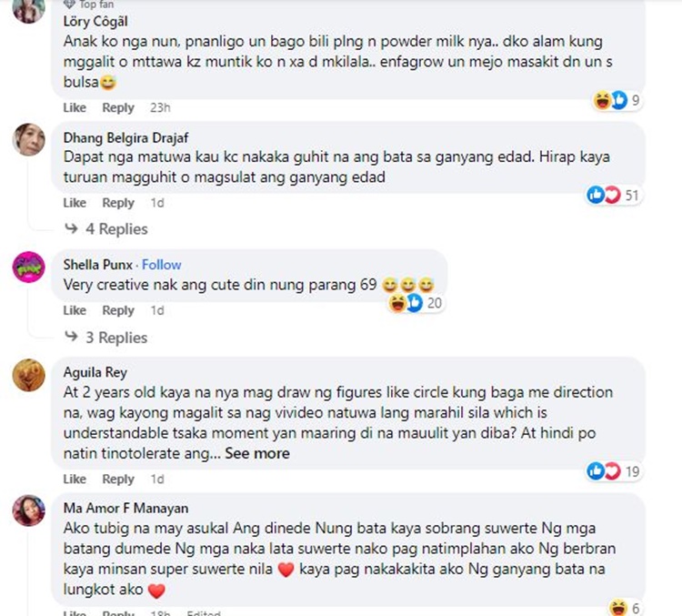Reply to Shella Punx comment
682x616 pixels.
[x=118, y=310]
